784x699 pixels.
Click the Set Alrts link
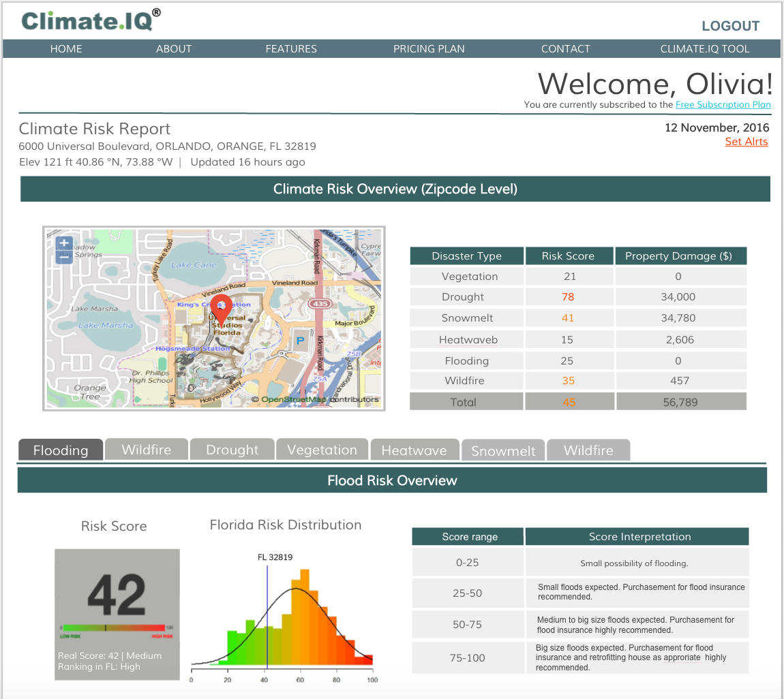click(x=746, y=142)
